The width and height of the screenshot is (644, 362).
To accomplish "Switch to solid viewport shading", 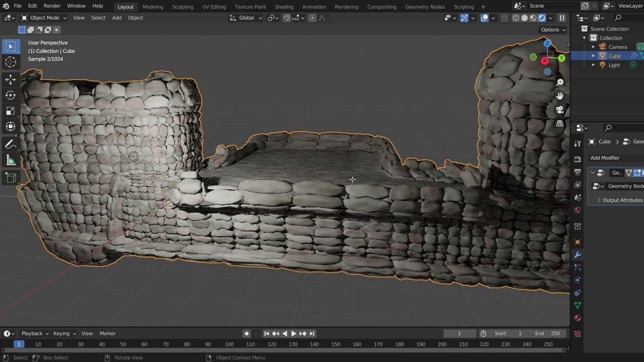I will click(524, 18).
